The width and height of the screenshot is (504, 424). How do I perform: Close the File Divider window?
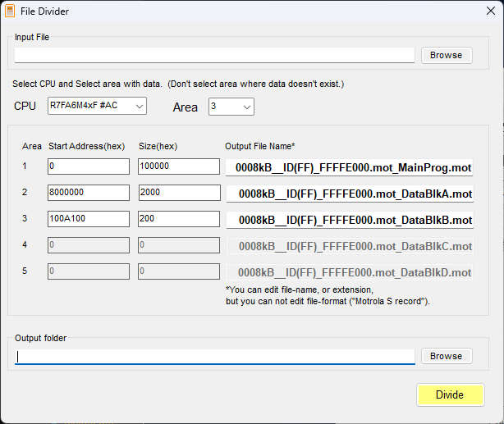(x=484, y=11)
